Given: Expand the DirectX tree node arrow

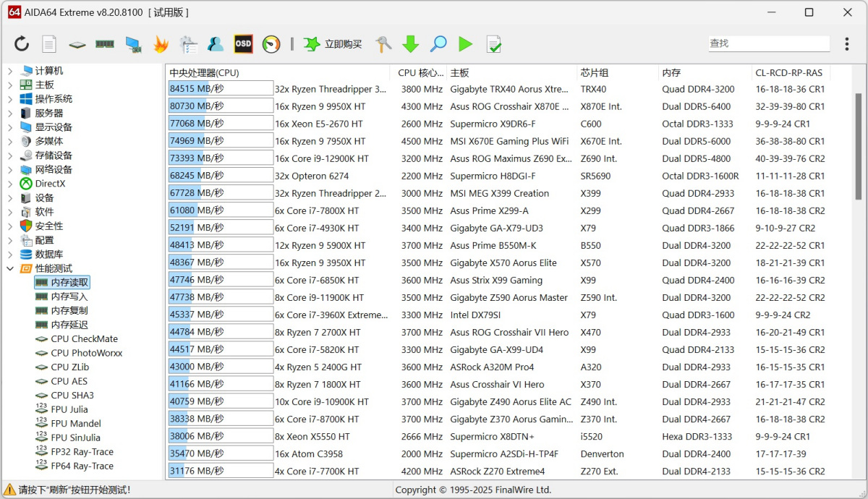Looking at the screenshot, I should 10,184.
